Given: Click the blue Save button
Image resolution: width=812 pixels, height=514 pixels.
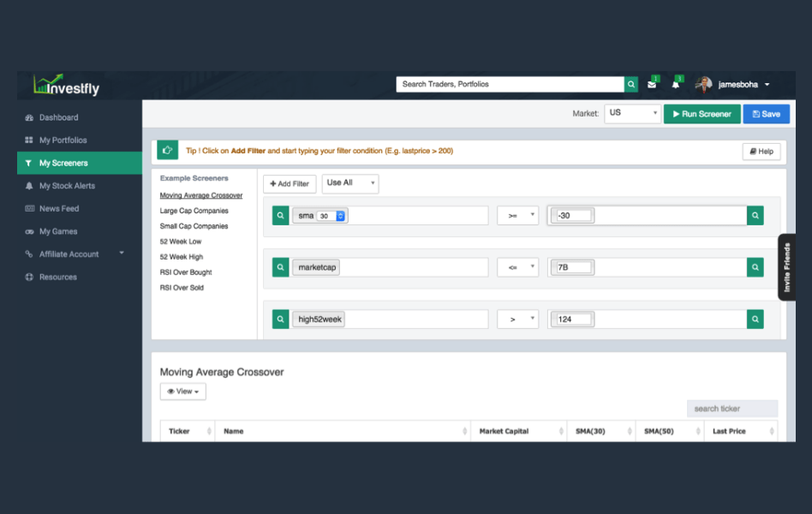Looking at the screenshot, I should (766, 114).
